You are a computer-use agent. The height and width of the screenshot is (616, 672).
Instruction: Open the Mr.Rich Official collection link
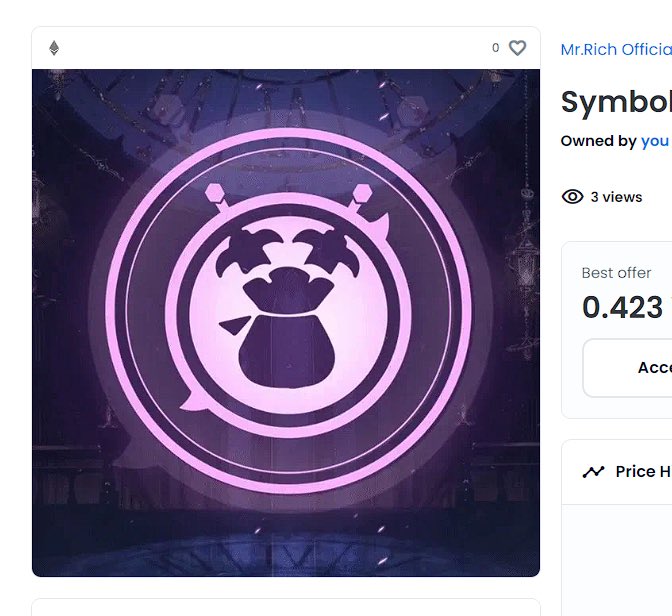tap(616, 50)
